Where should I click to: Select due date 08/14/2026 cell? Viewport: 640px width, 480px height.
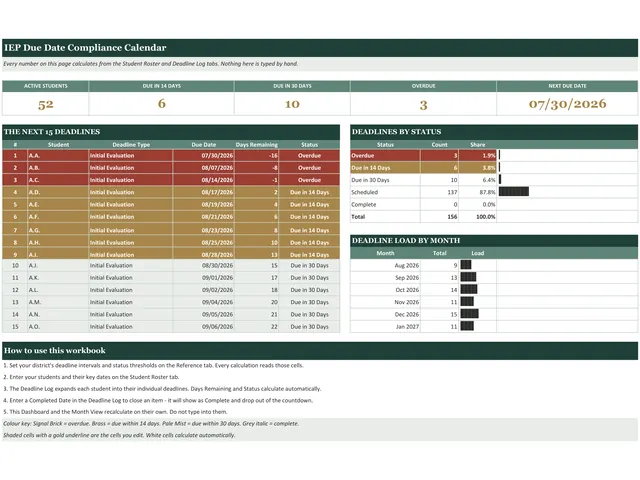204,180
